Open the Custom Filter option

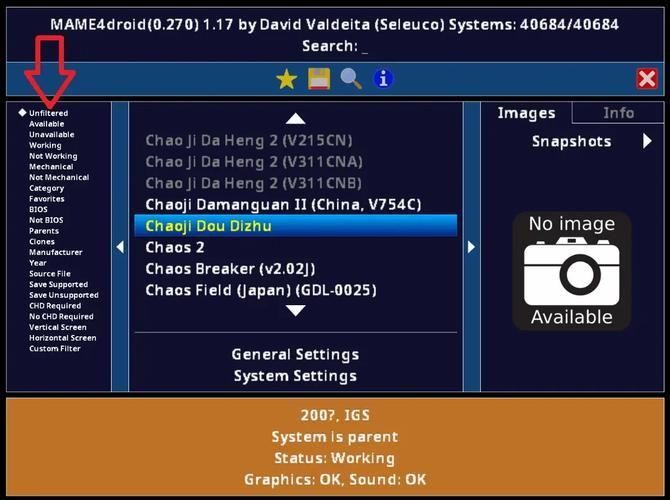tap(54, 348)
